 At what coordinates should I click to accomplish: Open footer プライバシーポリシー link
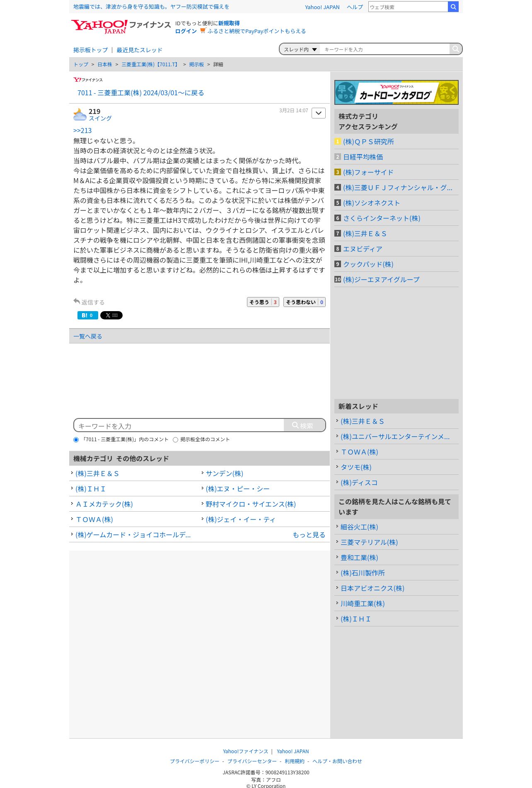(195, 761)
